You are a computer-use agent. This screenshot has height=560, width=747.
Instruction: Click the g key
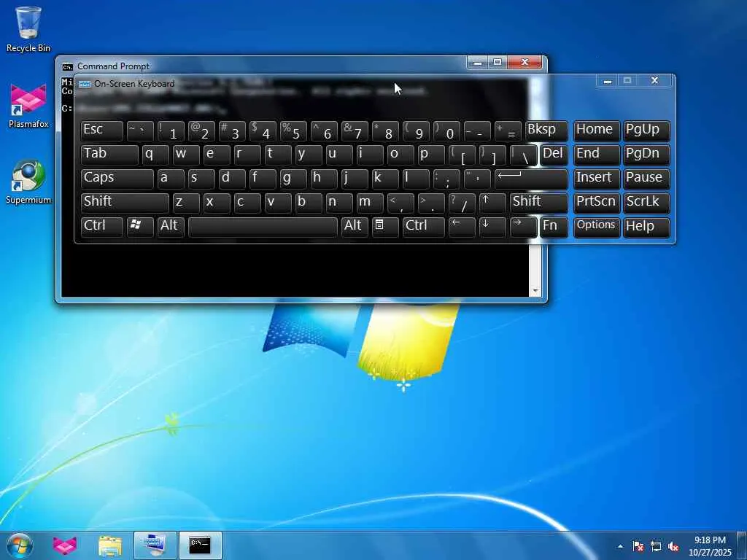pyautogui.click(x=293, y=179)
